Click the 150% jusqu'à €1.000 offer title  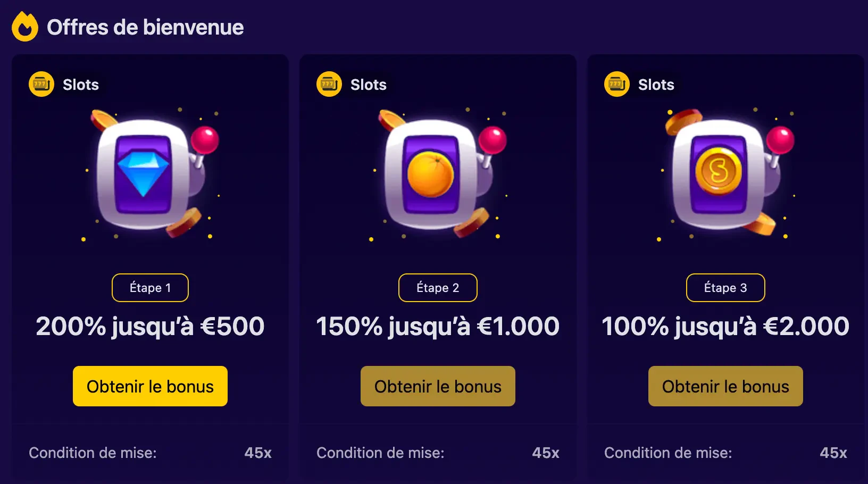point(438,326)
